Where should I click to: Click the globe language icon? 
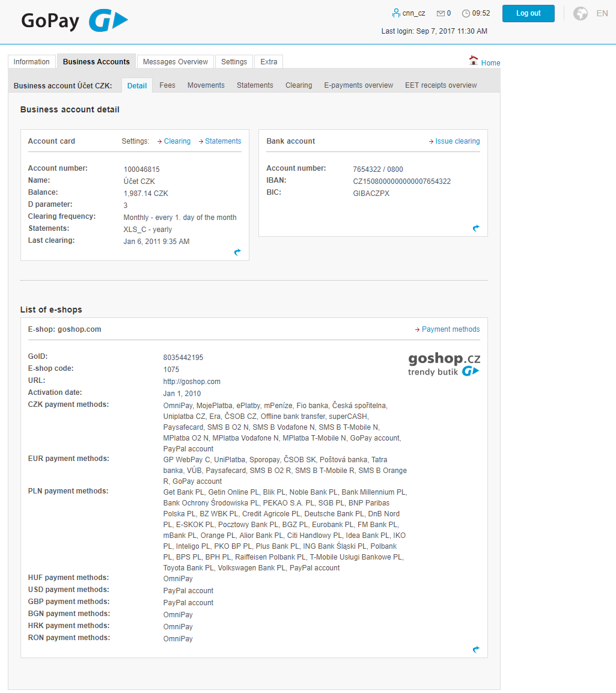point(581,13)
